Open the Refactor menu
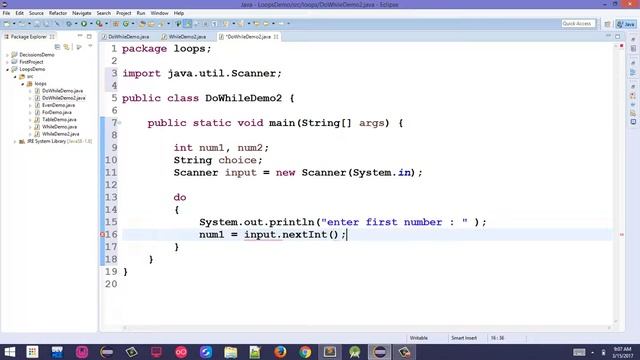Image resolution: width=640 pixels, height=360 pixels. [x=58, y=13]
